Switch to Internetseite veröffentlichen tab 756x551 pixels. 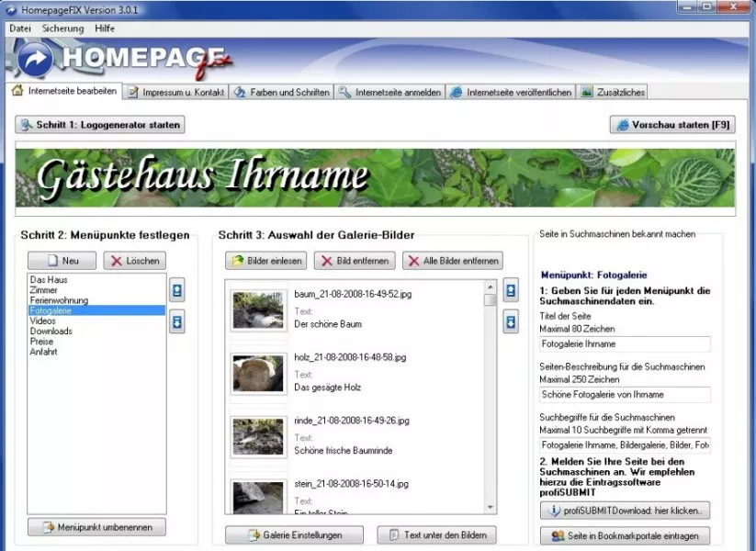click(511, 92)
